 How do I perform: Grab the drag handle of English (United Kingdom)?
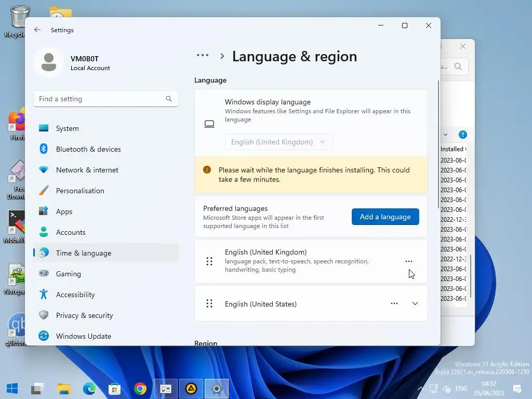(209, 261)
